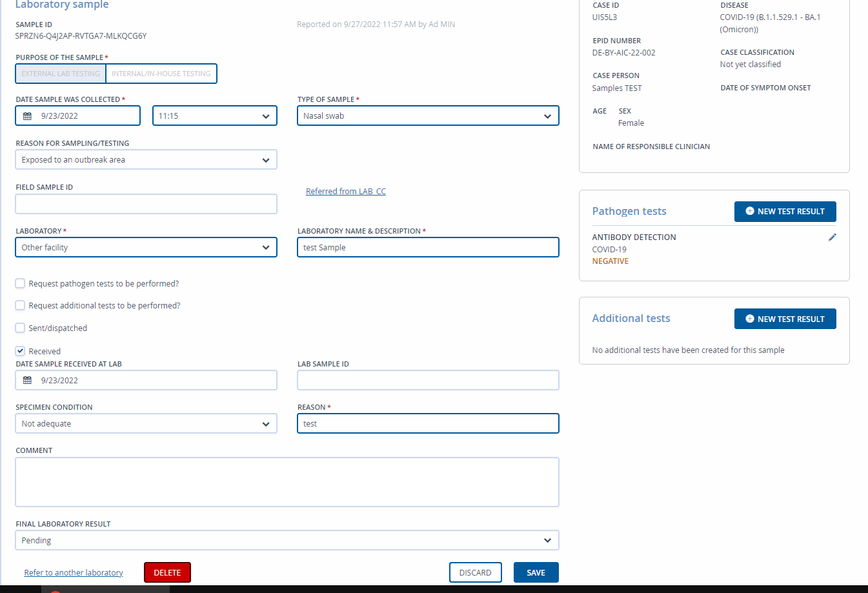Viewport: 868px width, 593px height.
Task: Click the Lab Sample ID input
Action: (428, 380)
